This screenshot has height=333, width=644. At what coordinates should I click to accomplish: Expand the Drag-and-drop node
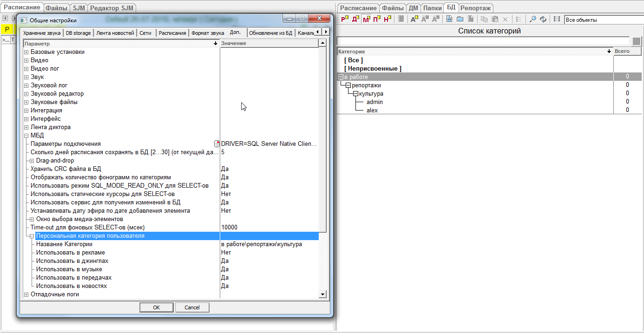32,161
